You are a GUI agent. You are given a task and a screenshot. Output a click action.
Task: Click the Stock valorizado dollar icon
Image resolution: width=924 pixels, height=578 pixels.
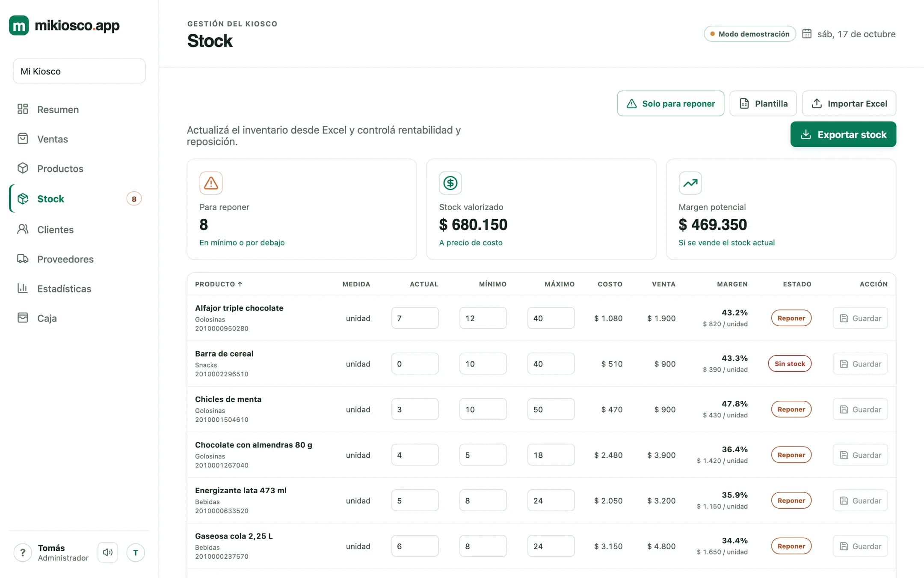click(450, 183)
